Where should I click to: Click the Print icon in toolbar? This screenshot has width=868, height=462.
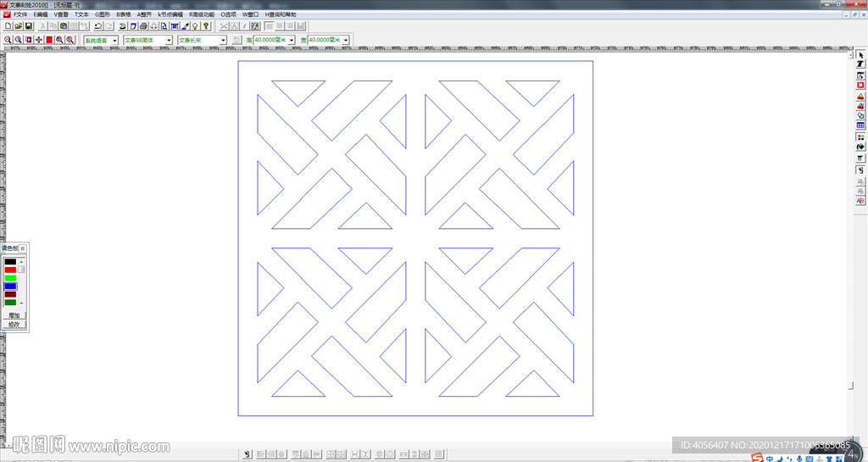pyautogui.click(x=143, y=26)
